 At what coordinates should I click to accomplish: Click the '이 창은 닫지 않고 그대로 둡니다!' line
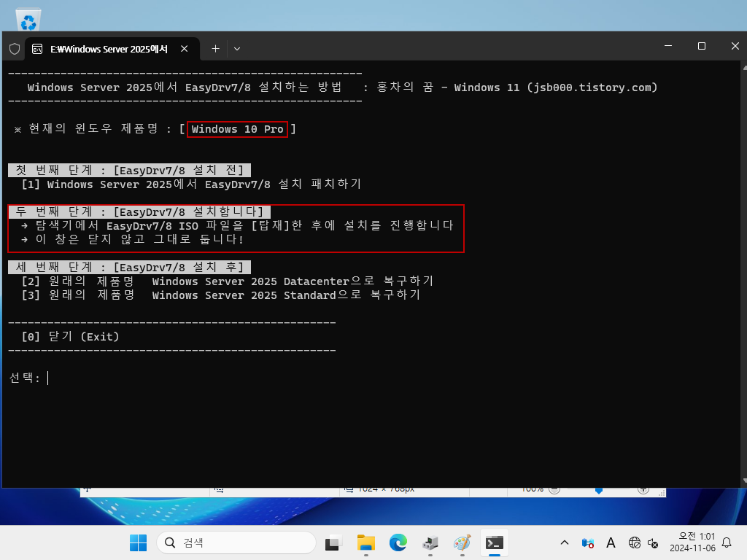pyautogui.click(x=133, y=239)
